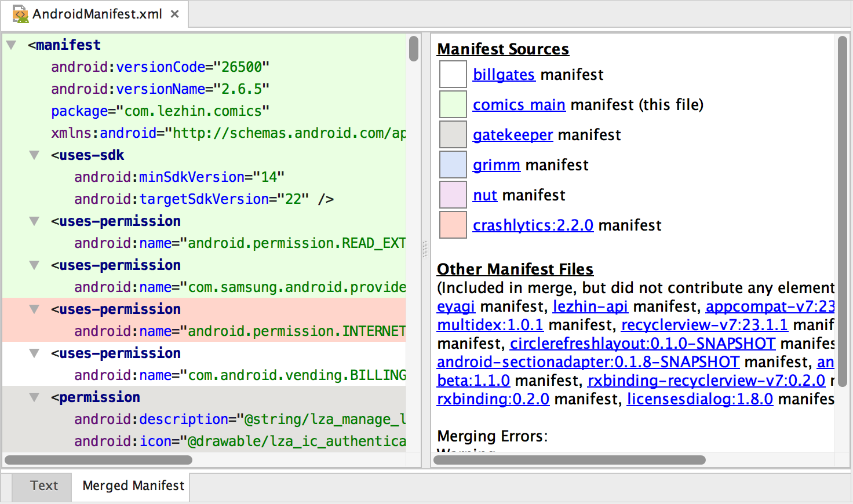Select the android:versionCode="26500" attribute
The width and height of the screenshot is (853, 504).
pos(161,67)
